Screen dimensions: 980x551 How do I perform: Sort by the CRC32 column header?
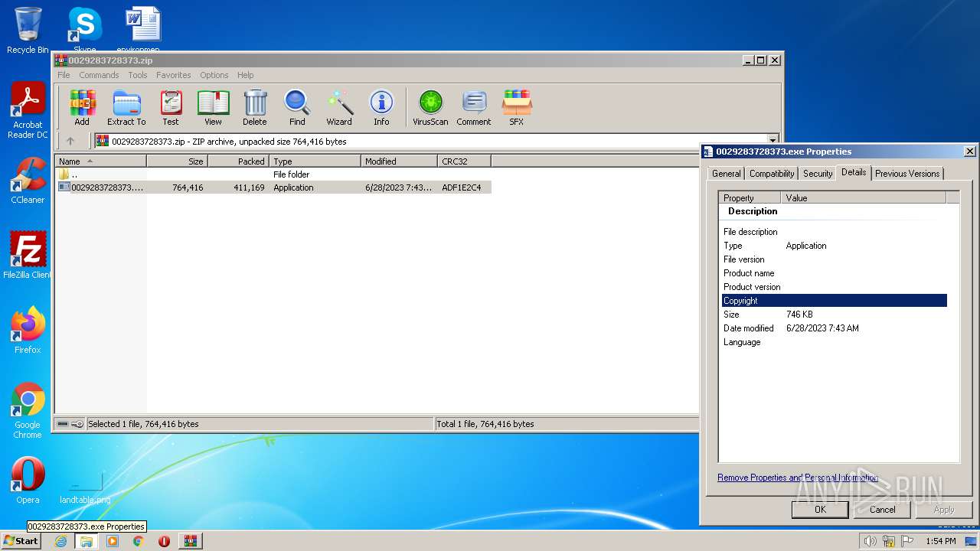pyautogui.click(x=465, y=161)
